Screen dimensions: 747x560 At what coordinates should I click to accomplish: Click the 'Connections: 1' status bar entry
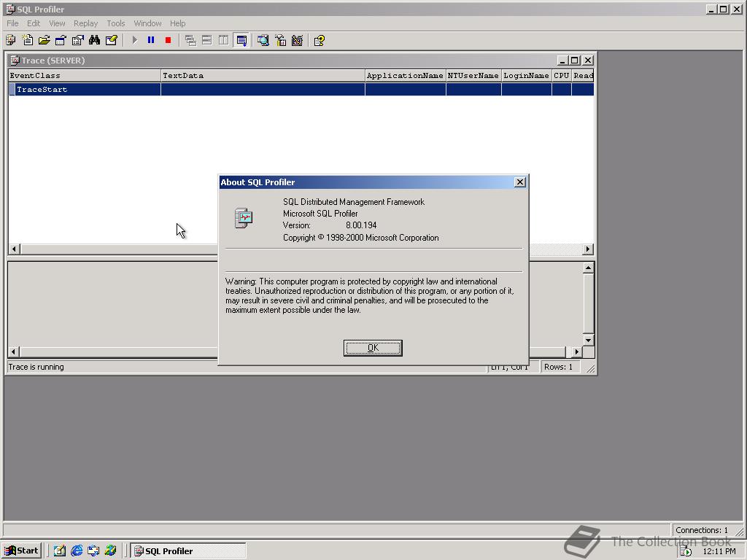click(702, 531)
